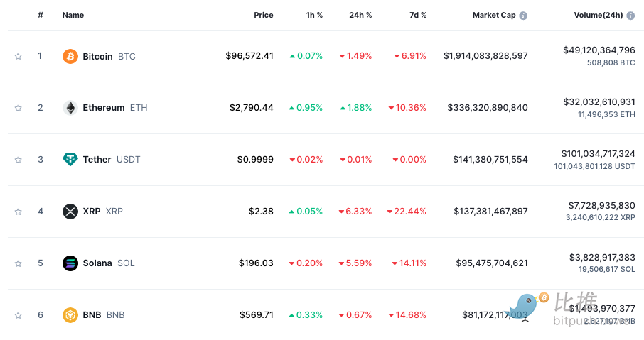The image size is (644, 340).
Task: Open the Solana SOL coin link
Action: [97, 263]
